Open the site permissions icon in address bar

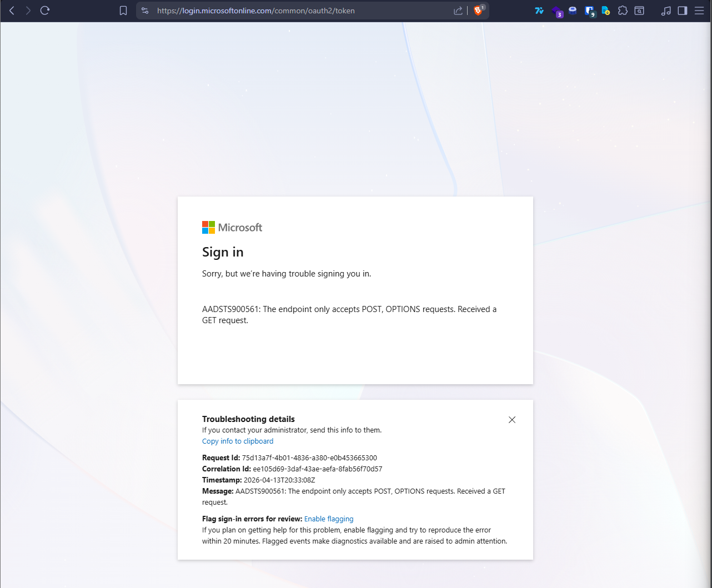(x=144, y=11)
